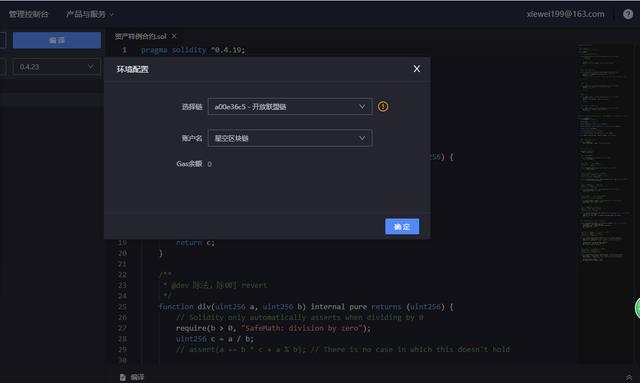Screen dimensions: 640x383
Task: Click line number 25 in the gutter
Action: coord(122,307)
